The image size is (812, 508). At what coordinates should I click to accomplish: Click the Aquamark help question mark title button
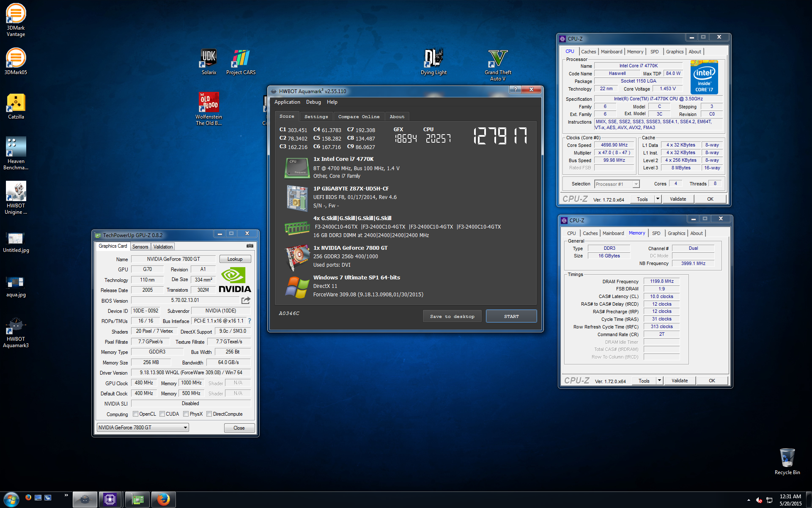click(515, 89)
